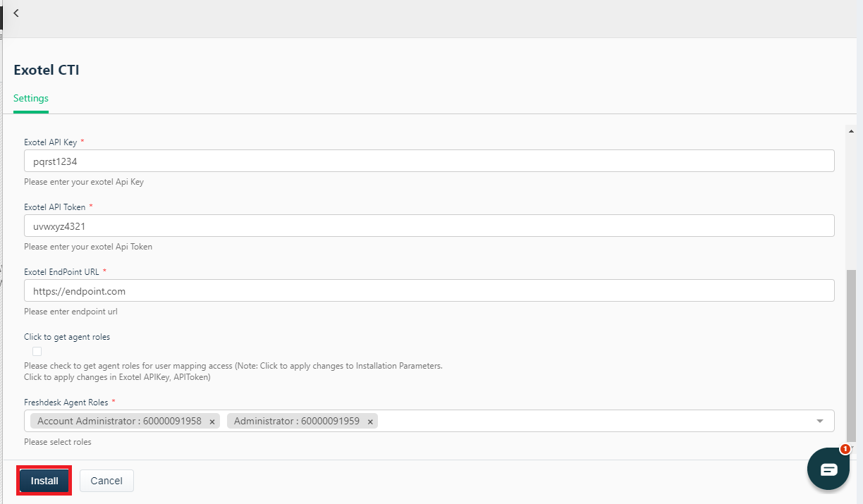The width and height of the screenshot is (863, 504).
Task: Enable the click to get agent roles checkbox
Action: [36, 351]
